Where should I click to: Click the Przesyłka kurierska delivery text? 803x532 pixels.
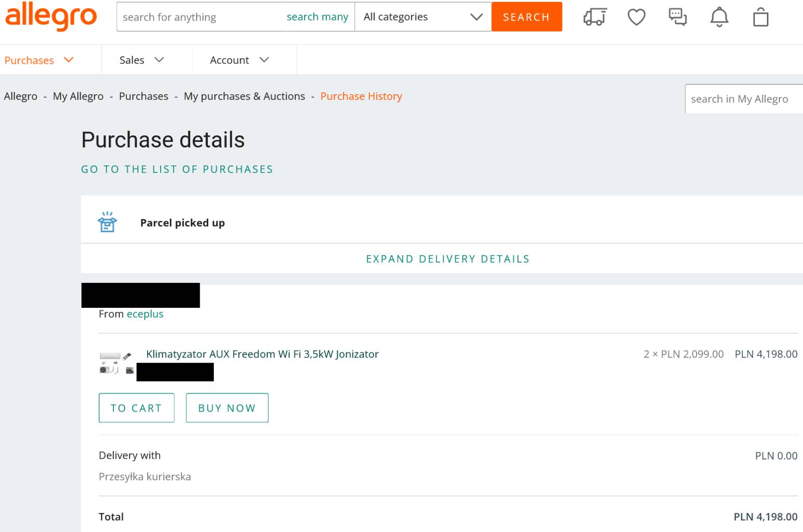[145, 477]
